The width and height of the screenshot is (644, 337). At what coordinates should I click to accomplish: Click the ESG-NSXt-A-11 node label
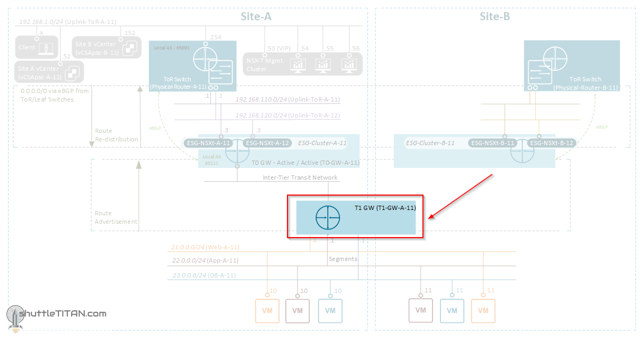coord(208,142)
